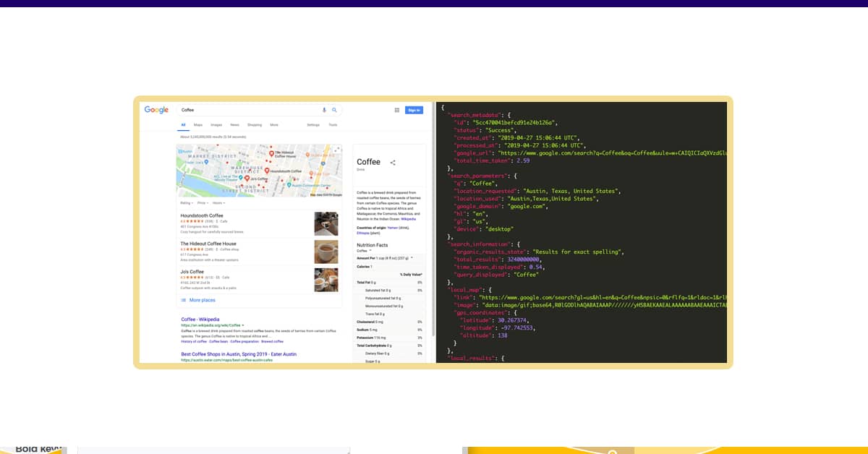The height and width of the screenshot is (454, 868).
Task: Click the More places link
Action: (203, 300)
